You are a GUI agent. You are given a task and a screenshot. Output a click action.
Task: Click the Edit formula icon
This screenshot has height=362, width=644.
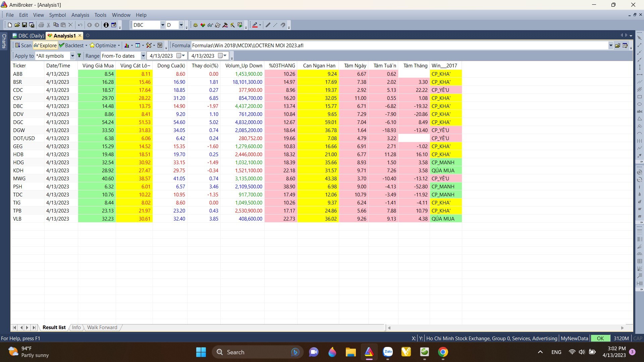625,46
